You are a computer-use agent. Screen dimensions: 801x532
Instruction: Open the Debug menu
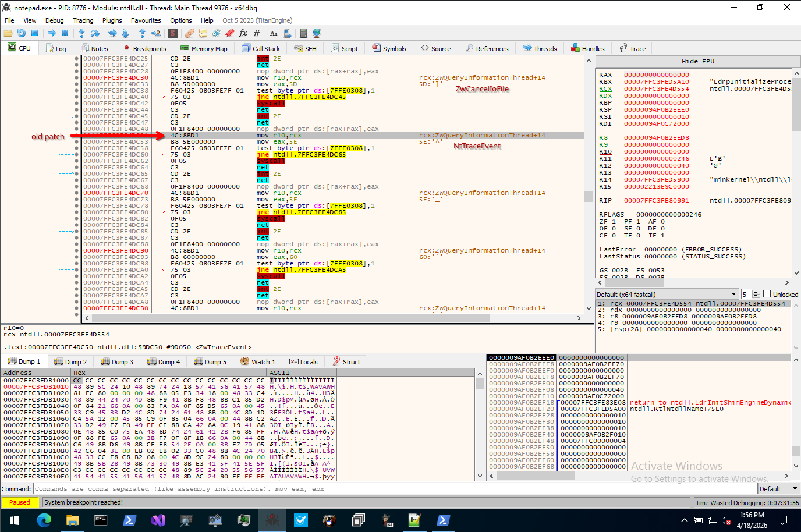[x=54, y=20]
